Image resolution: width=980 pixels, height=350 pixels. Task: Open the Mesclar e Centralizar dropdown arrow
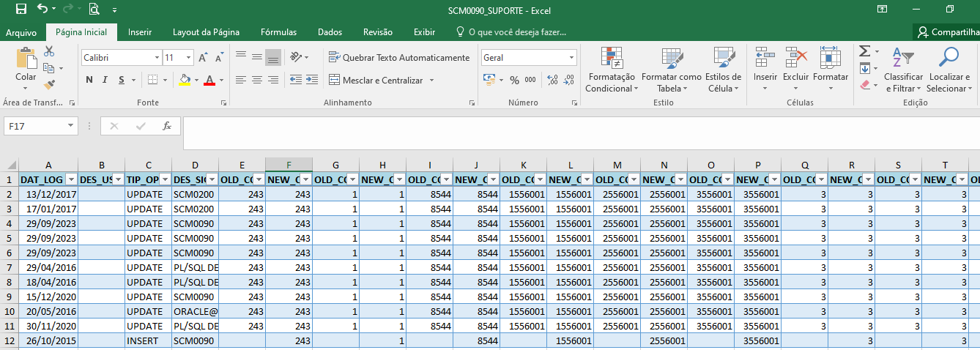pos(432,80)
